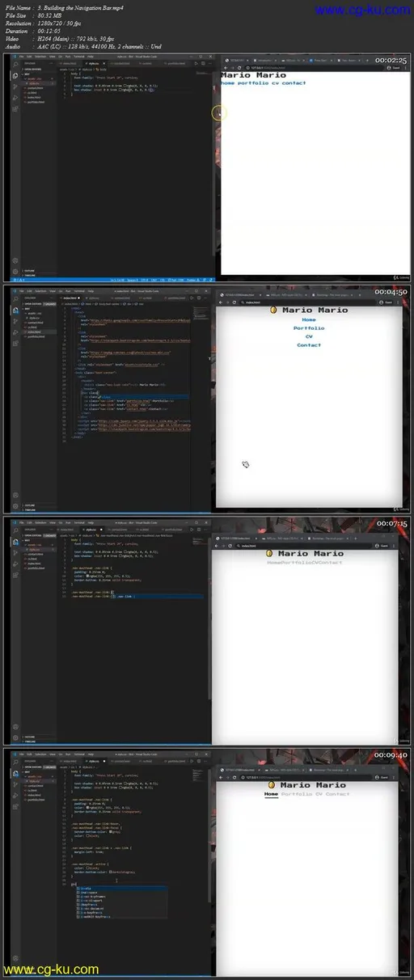Click the grey 'Contact' link in the 00:09:40 frame
The height and width of the screenshot is (980, 414).
337,794
